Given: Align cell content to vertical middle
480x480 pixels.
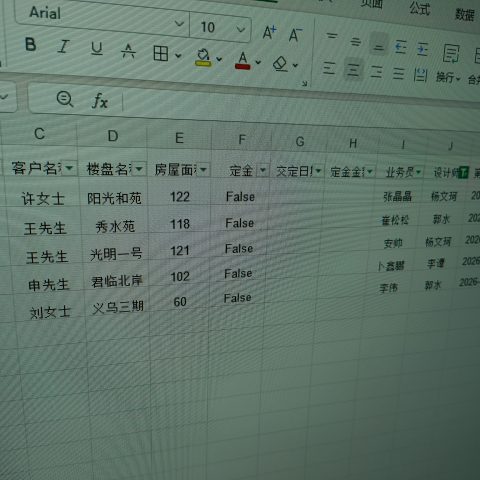Looking at the screenshot, I should point(356,41).
